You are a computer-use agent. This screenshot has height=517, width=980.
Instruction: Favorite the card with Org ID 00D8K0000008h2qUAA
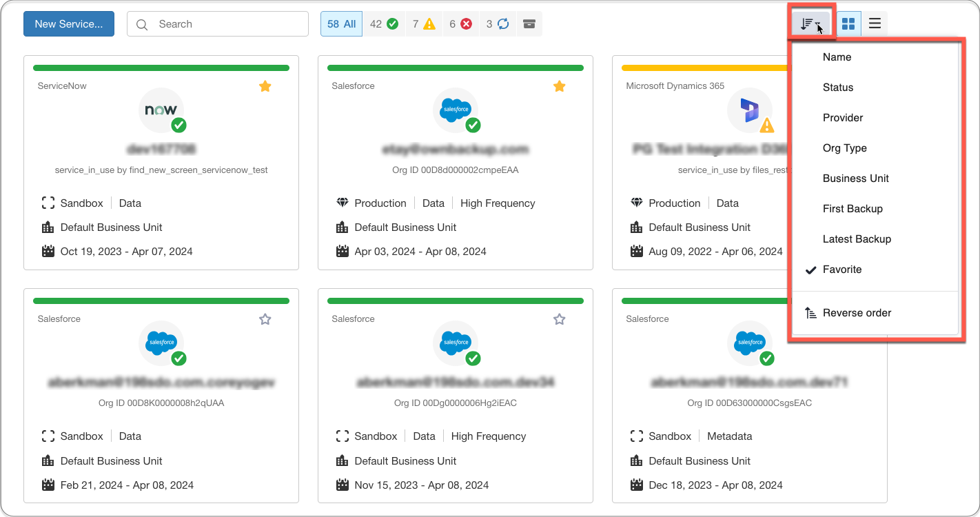pyautogui.click(x=265, y=319)
